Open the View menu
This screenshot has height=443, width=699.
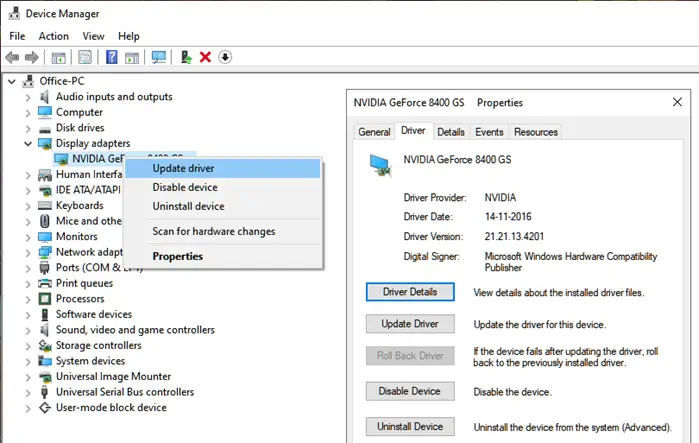(x=93, y=36)
